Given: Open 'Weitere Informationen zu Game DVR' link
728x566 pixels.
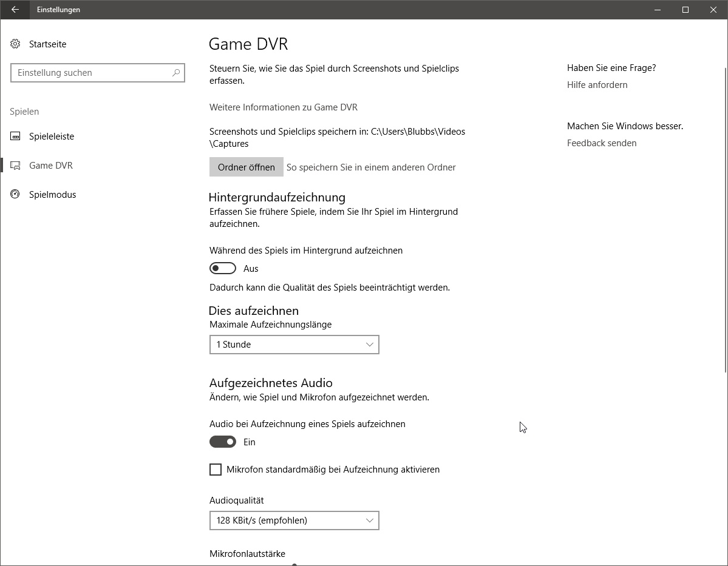Looking at the screenshot, I should coord(283,107).
